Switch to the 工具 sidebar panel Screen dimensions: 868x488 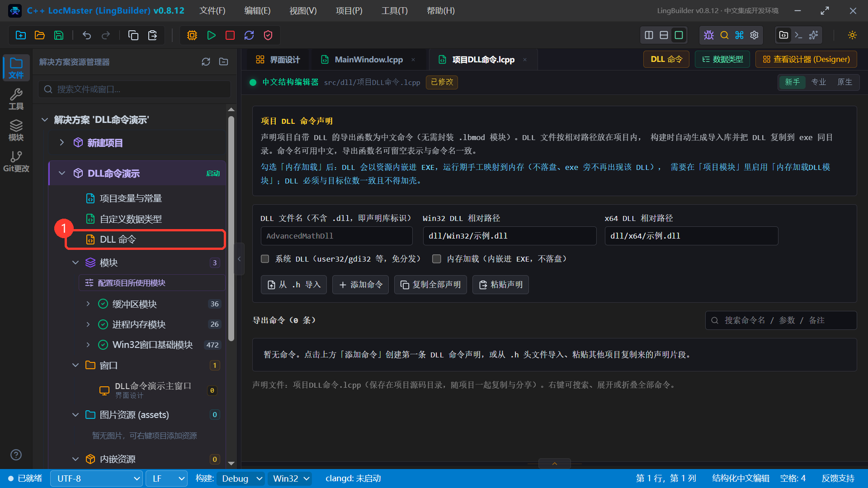[x=16, y=99]
